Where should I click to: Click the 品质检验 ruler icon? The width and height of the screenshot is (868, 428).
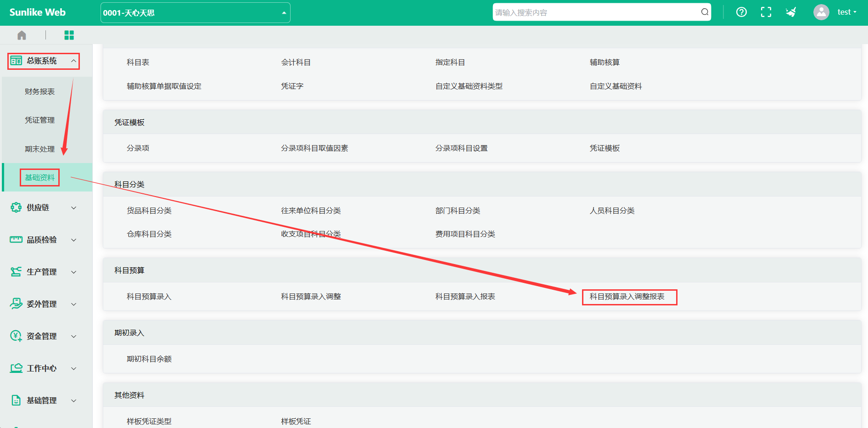[16, 240]
